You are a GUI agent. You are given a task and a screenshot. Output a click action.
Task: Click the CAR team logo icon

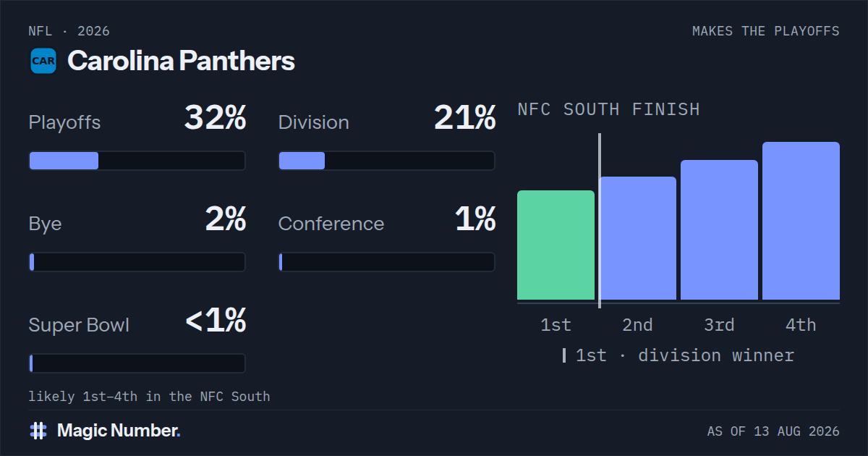click(43, 61)
